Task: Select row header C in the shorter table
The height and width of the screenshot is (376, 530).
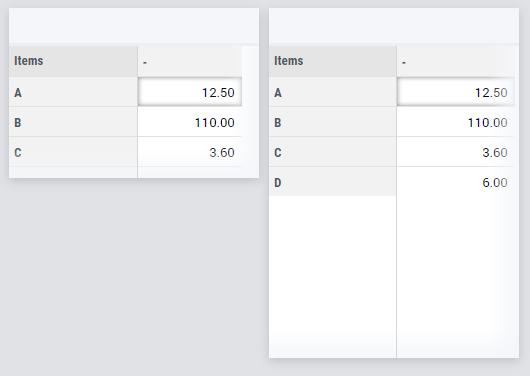Action: 73,152
